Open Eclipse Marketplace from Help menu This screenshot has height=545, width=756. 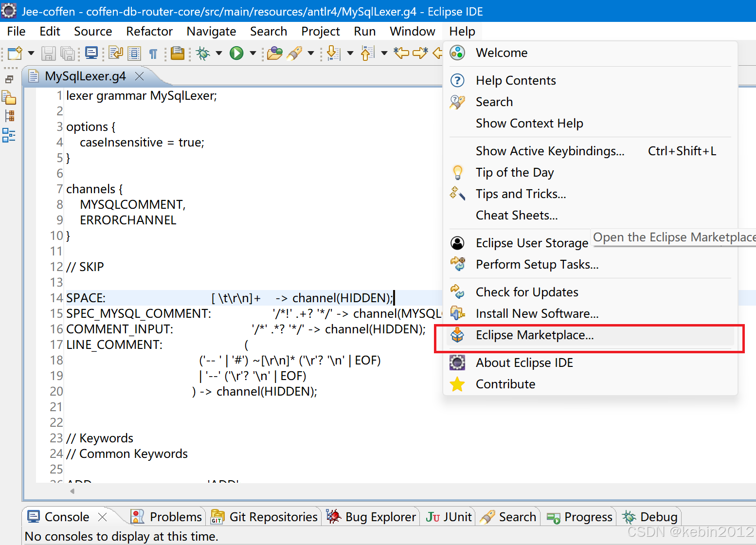(590, 335)
